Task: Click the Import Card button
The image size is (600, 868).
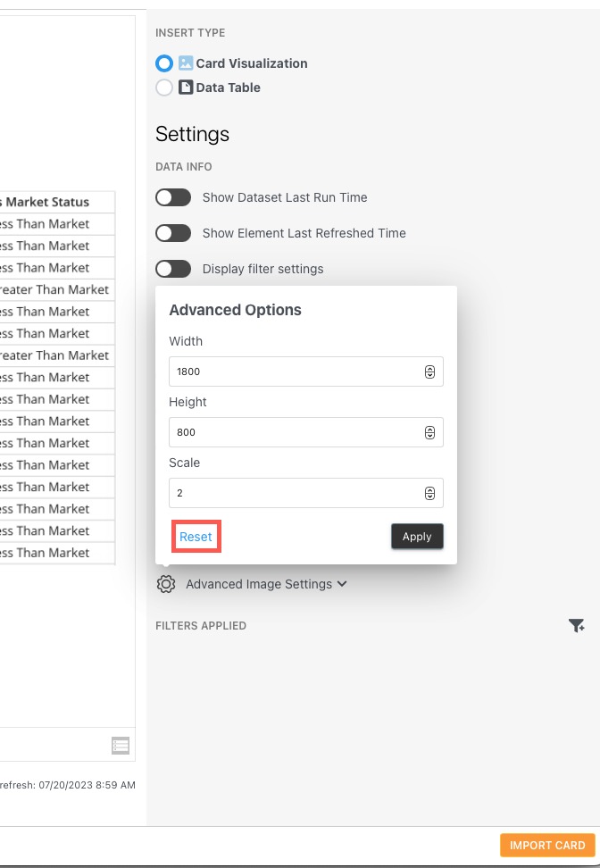Action: point(547,845)
